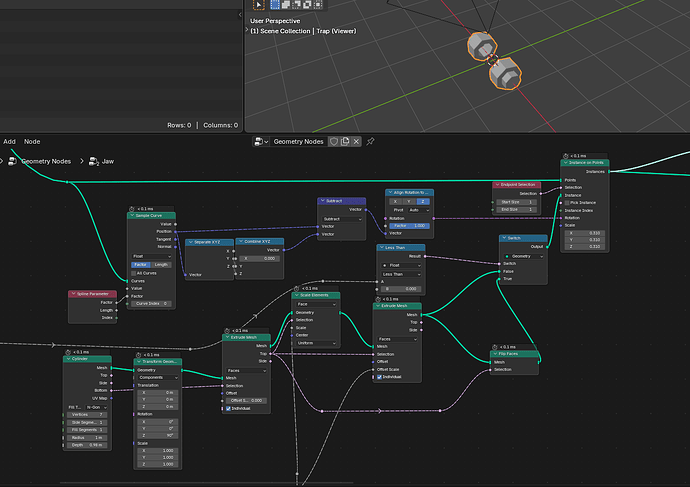
Task: Click the Intersect selection mode icon
Action: point(317,5)
